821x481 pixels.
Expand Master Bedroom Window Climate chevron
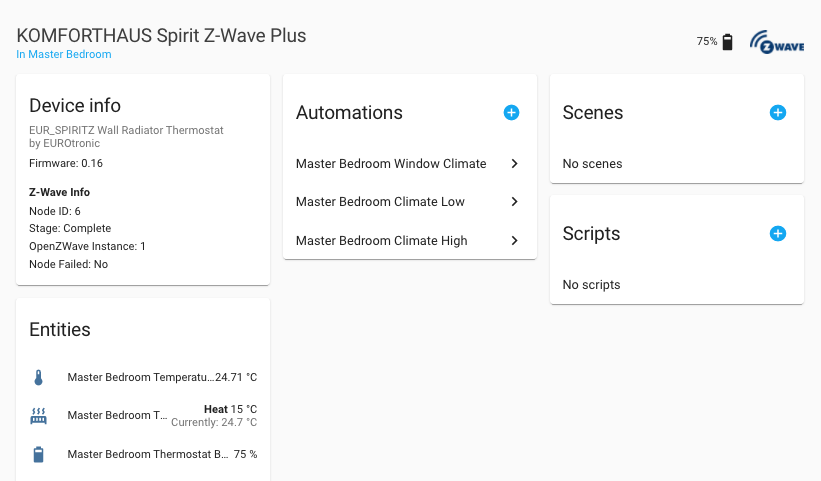[514, 163]
